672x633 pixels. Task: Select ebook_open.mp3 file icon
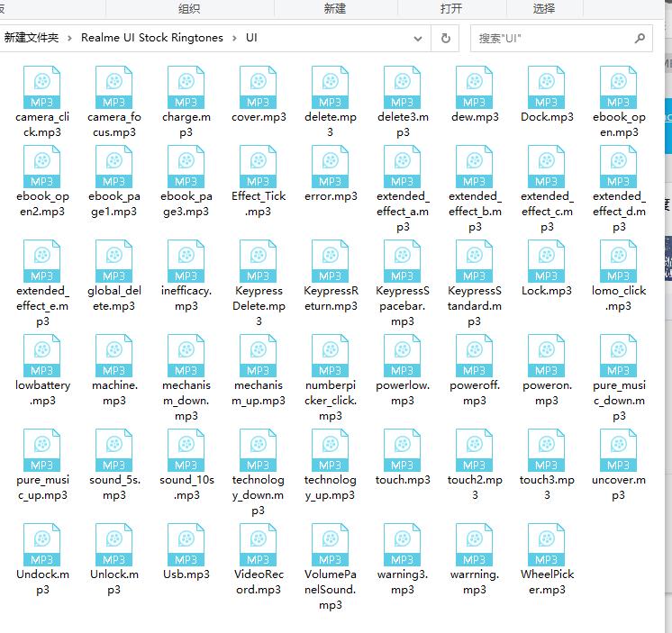click(618, 87)
